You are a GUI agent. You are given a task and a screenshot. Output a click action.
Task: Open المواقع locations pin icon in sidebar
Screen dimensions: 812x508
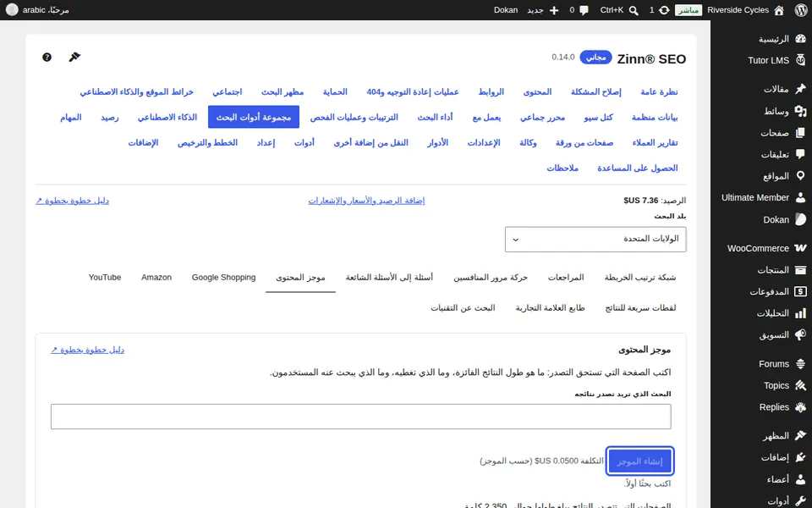pyautogui.click(x=800, y=176)
